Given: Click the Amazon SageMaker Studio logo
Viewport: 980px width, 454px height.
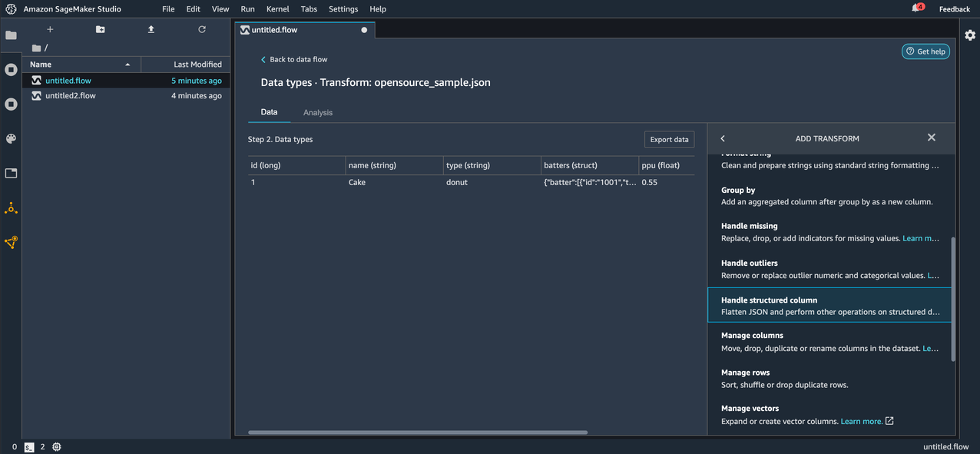Looking at the screenshot, I should pyautogui.click(x=11, y=9).
